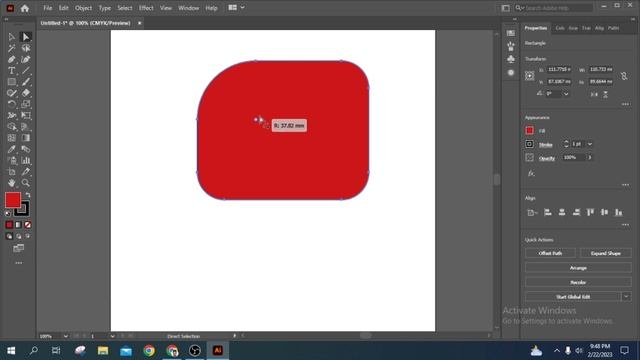This screenshot has width=640, height=360.
Task: Enable Draw Behind mode
Action: (x=19, y=236)
